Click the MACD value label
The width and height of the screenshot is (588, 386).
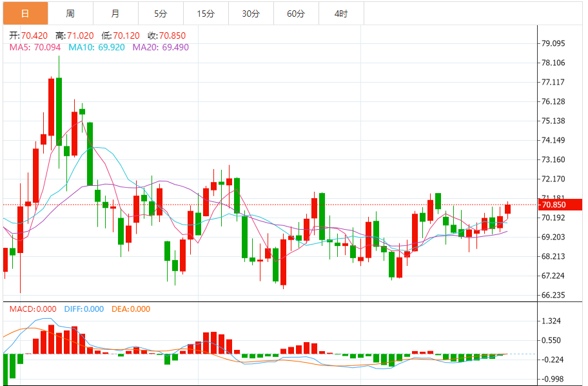click(33, 309)
